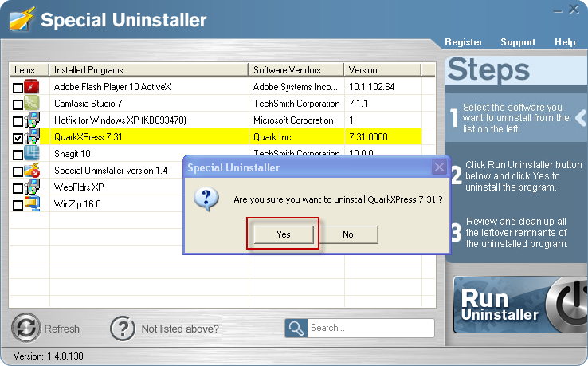588x366 pixels.
Task: Click the Special Uninstaller version 1.4 row icon
Action: pos(32,171)
